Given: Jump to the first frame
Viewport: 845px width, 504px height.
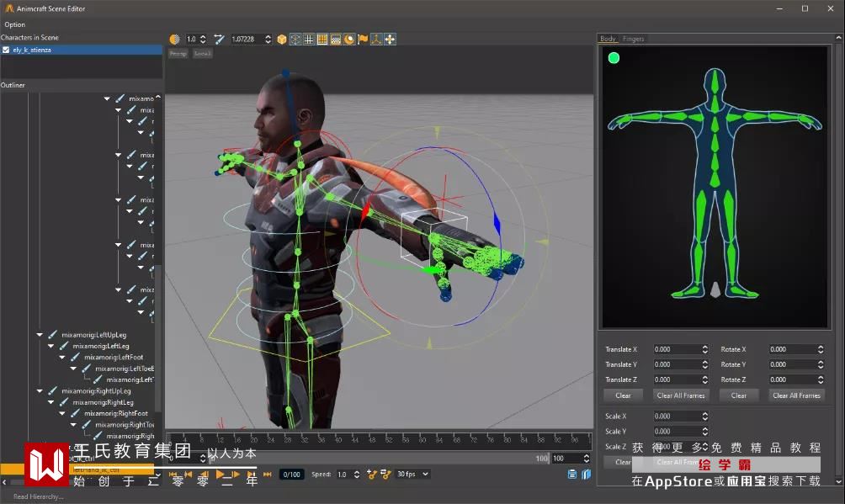Looking at the screenshot, I should [173, 475].
